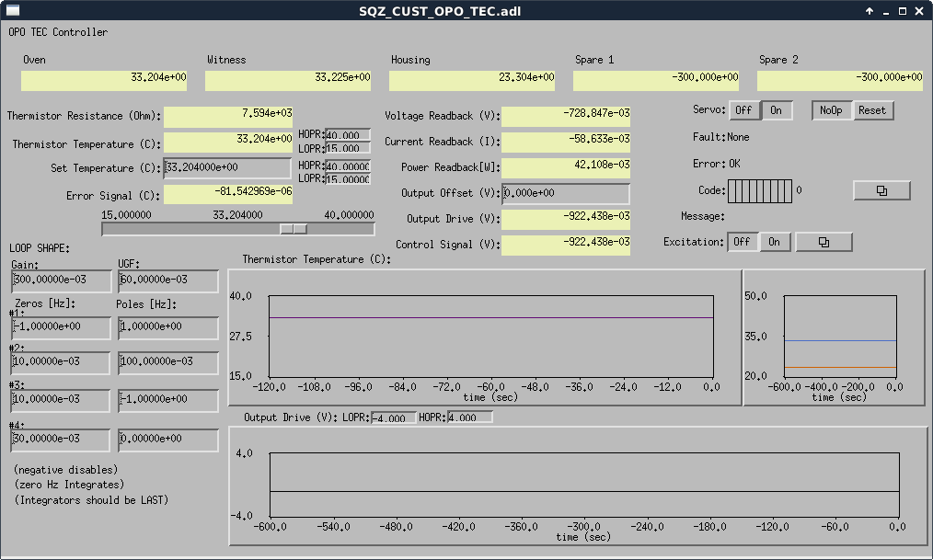The height and width of the screenshot is (560, 933).
Task: Click the Set Temperature input field
Action: [x=227, y=168]
